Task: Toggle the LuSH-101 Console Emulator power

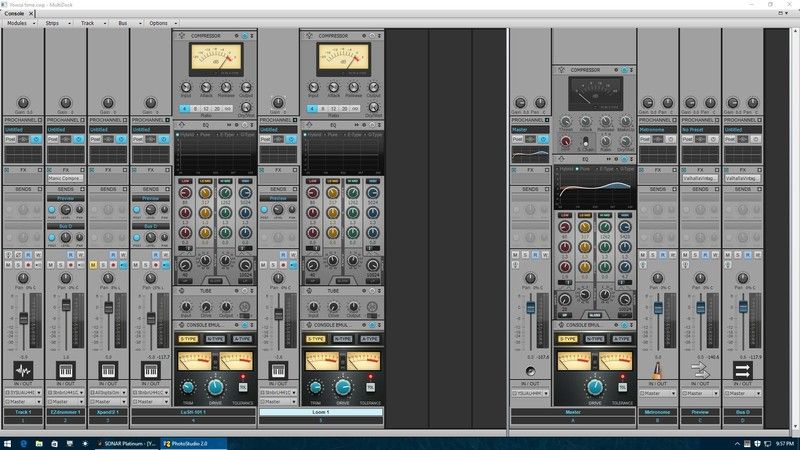Action: [244, 325]
